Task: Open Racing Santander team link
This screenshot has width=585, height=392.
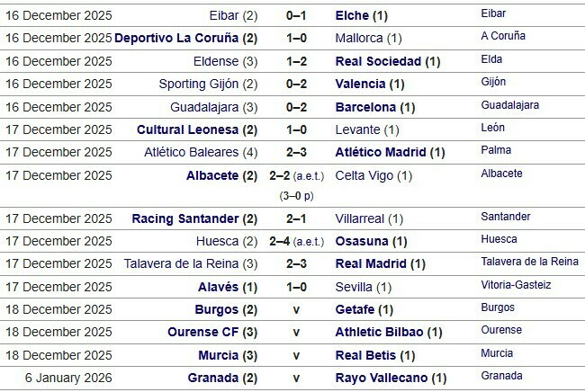Action: click(185, 218)
